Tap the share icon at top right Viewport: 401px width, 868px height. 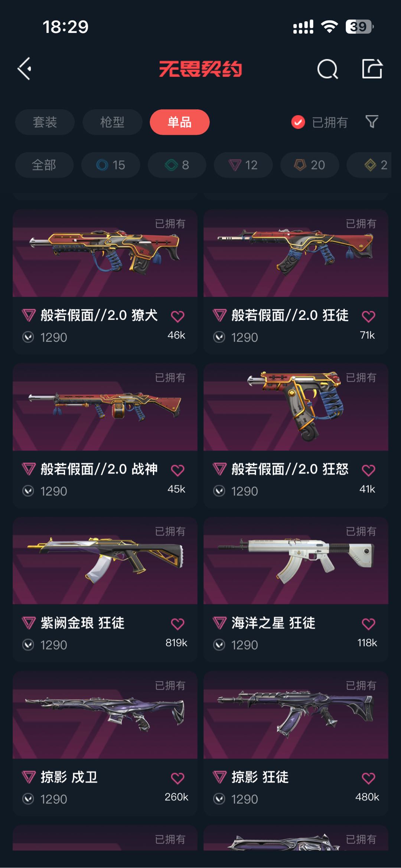pyautogui.click(x=372, y=68)
